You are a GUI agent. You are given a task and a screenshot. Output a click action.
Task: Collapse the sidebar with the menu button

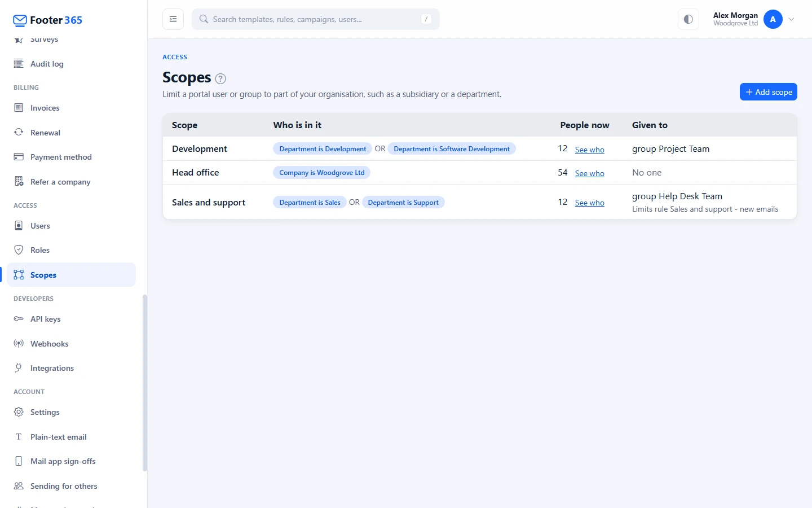pyautogui.click(x=173, y=19)
